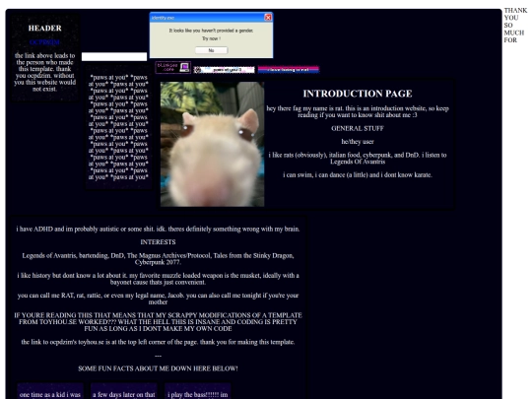This screenshot has height=399, width=532.
Task: Click the 'Legends of Avantris, bartending' interests list
Action: (x=158, y=258)
